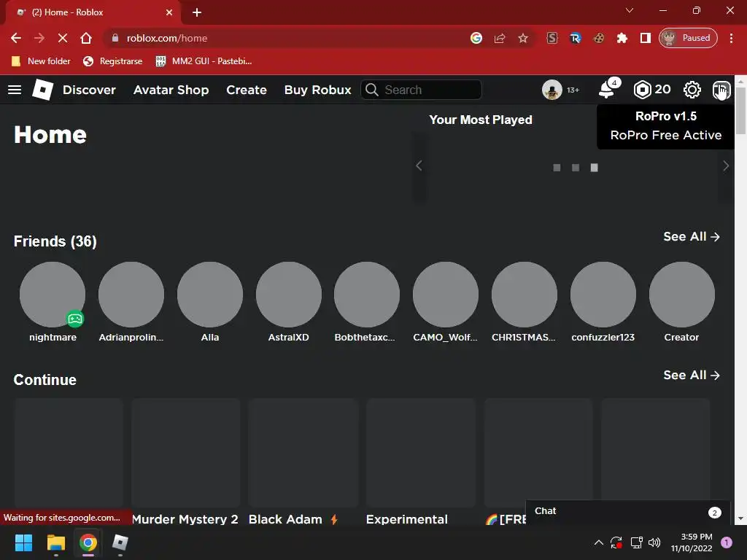Open the MM2 GUI - Pastebin bookmark
This screenshot has height=560, width=747.
pos(204,61)
